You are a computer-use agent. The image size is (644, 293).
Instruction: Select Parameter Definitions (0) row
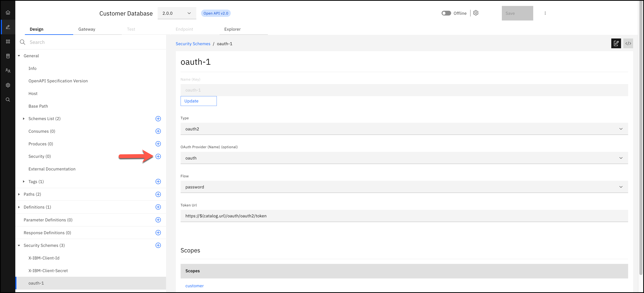click(x=90, y=220)
